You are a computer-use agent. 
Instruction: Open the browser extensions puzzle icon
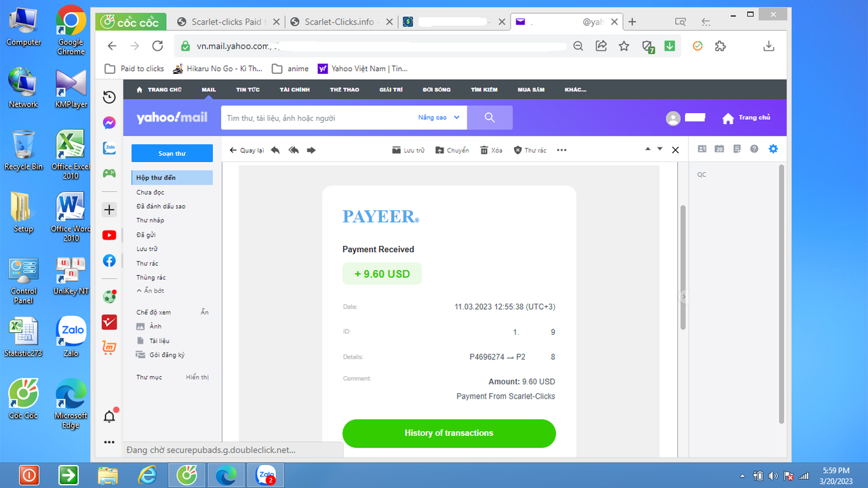point(720,46)
